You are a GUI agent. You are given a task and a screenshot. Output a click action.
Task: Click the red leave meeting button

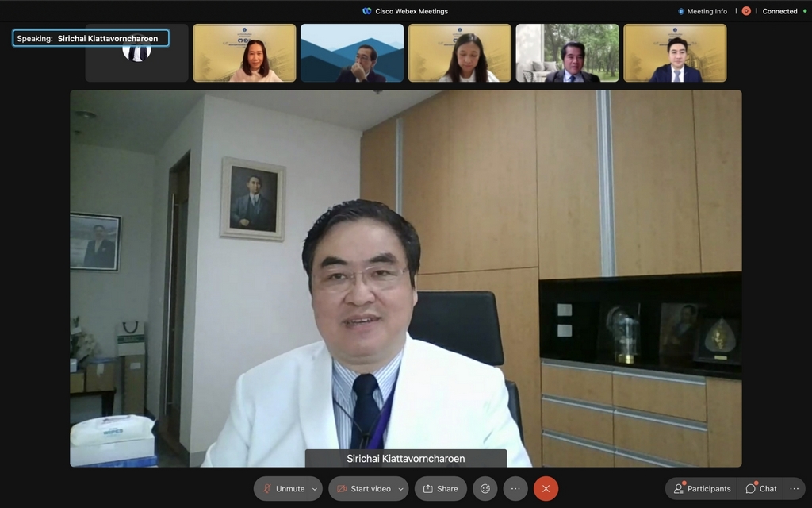tap(546, 489)
